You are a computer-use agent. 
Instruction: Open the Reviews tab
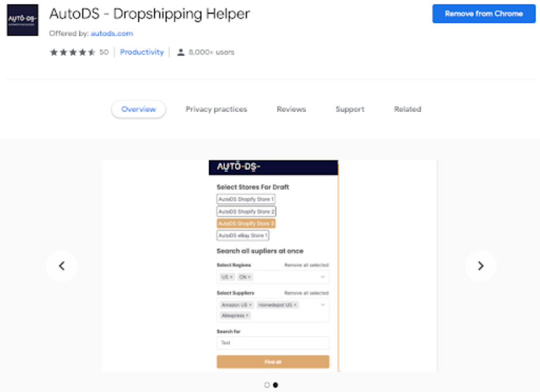[291, 109]
